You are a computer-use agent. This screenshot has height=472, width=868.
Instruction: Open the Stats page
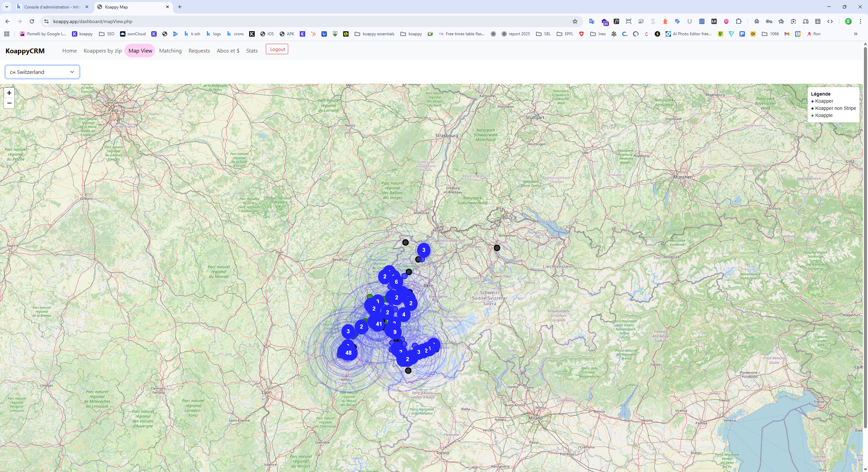252,51
